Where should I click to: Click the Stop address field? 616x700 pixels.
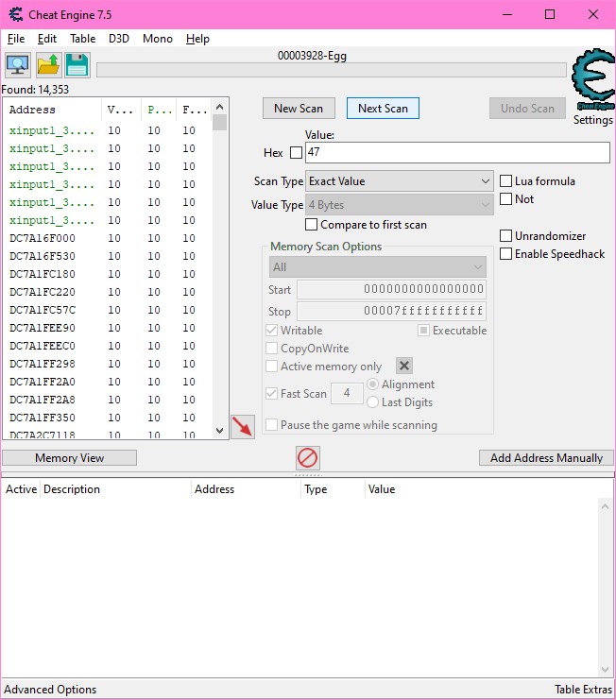point(391,311)
